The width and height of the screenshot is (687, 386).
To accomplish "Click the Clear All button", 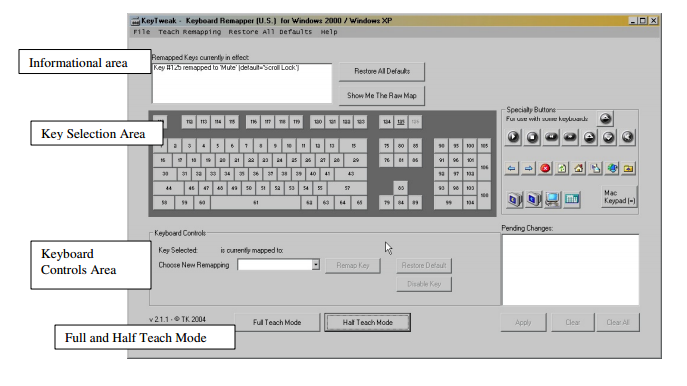I will pos(618,322).
